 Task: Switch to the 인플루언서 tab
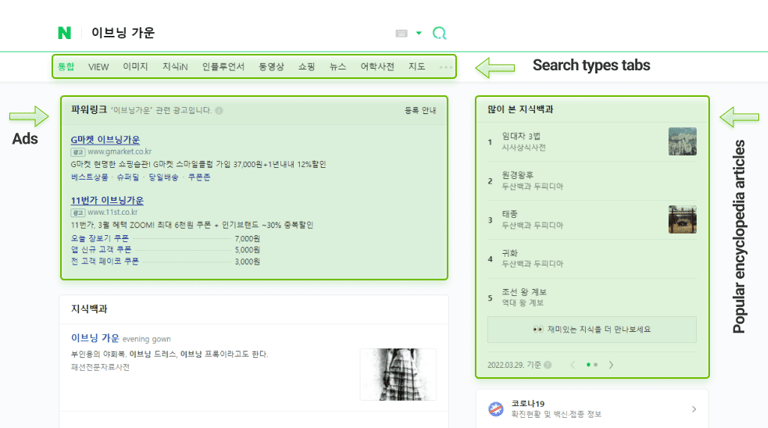click(223, 67)
